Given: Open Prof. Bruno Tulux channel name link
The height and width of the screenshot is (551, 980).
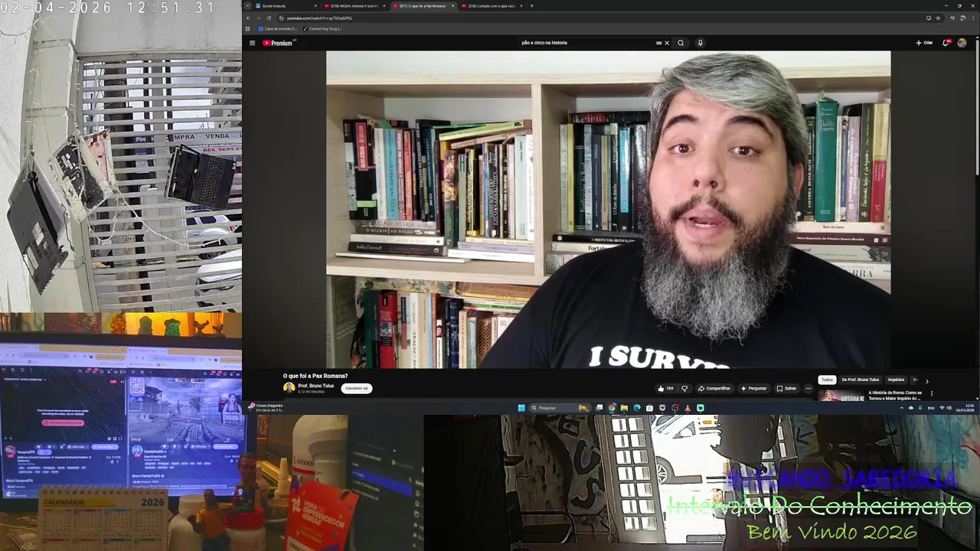Looking at the screenshot, I should pyautogui.click(x=316, y=386).
